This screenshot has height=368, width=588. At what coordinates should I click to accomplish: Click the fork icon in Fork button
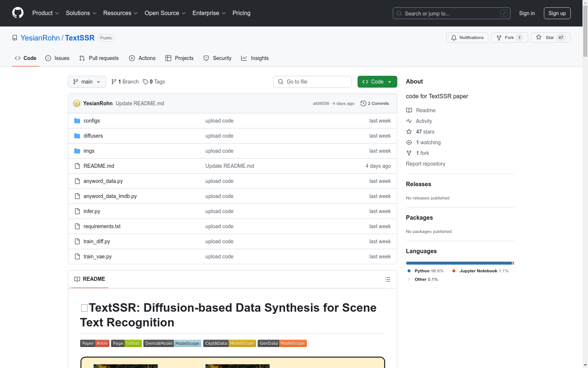click(x=499, y=38)
